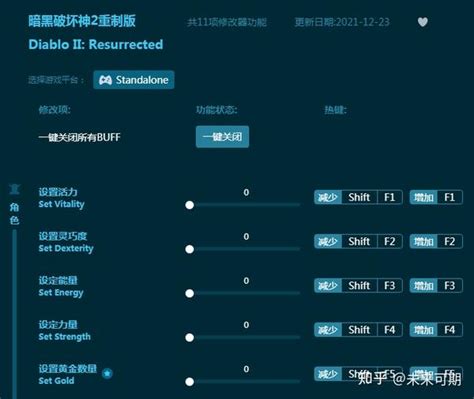Click the gamepad icon on Standalone button
Viewport: 474px width, 399px height.
pyautogui.click(x=105, y=80)
